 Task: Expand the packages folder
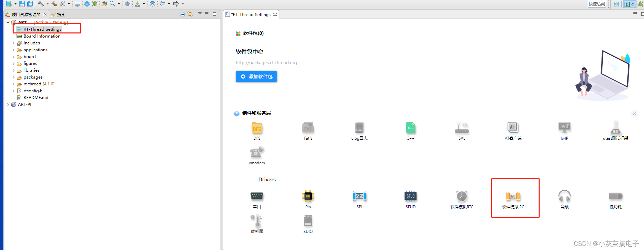click(14, 77)
